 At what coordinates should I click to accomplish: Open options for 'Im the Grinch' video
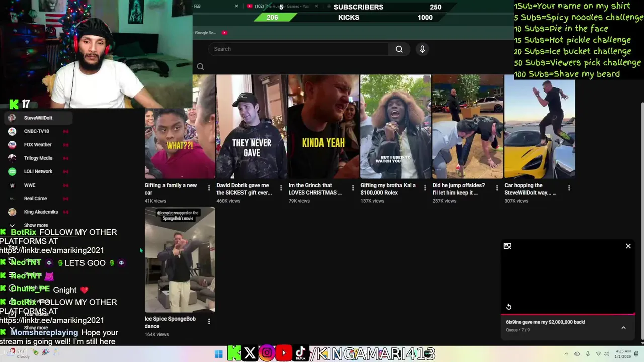[x=353, y=188]
